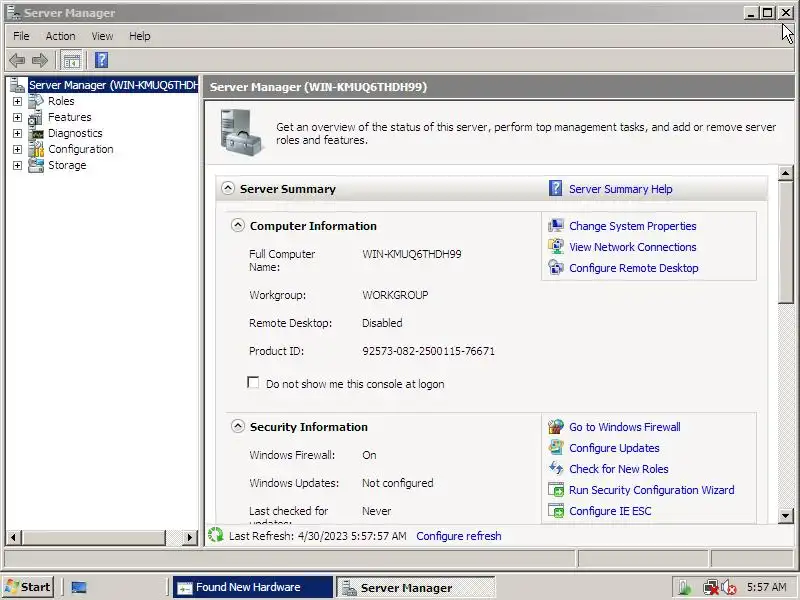This screenshot has height=600, width=800.
Task: Select the Features node icon
Action: point(36,117)
